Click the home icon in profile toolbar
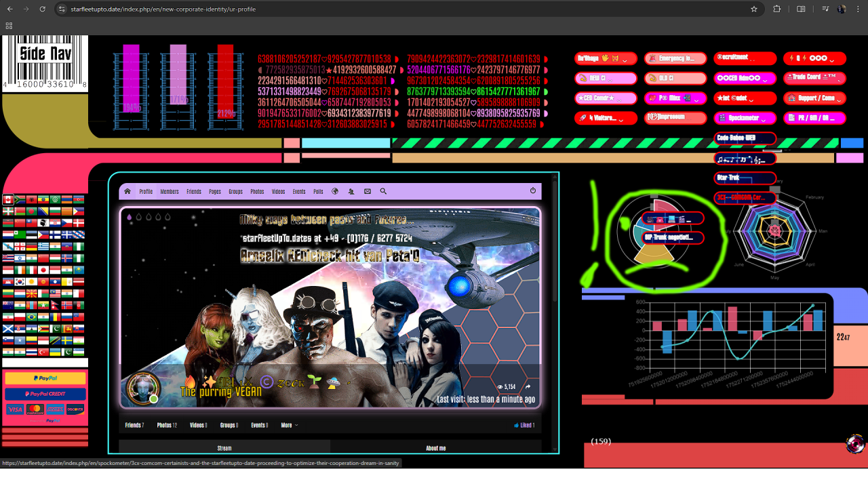The height and width of the screenshot is (488, 868). 127,192
